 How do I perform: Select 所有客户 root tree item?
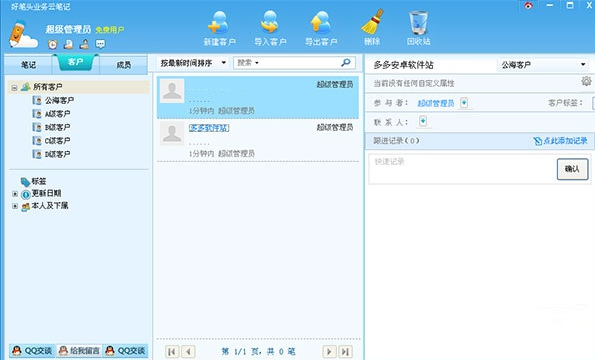pyautogui.click(x=47, y=87)
